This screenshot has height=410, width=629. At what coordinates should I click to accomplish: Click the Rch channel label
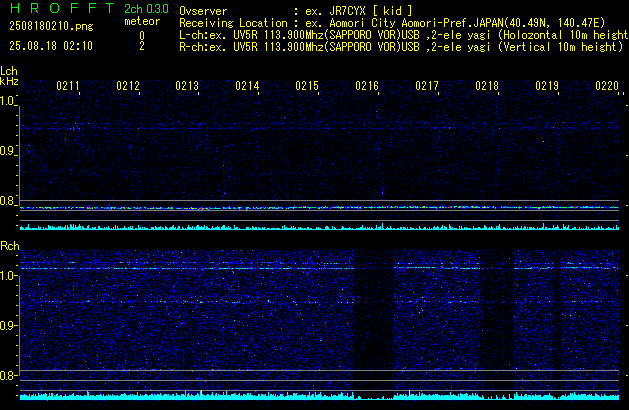[x=10, y=246]
